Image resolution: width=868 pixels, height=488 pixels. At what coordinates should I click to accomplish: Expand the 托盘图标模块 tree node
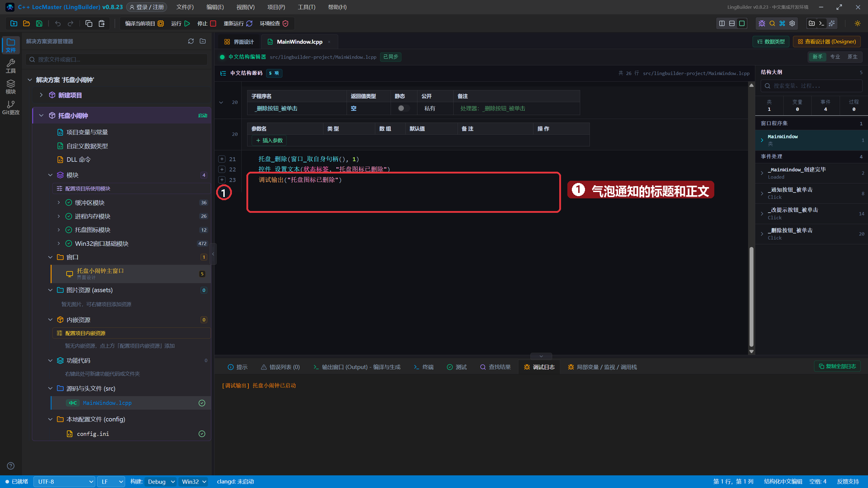[x=59, y=230]
